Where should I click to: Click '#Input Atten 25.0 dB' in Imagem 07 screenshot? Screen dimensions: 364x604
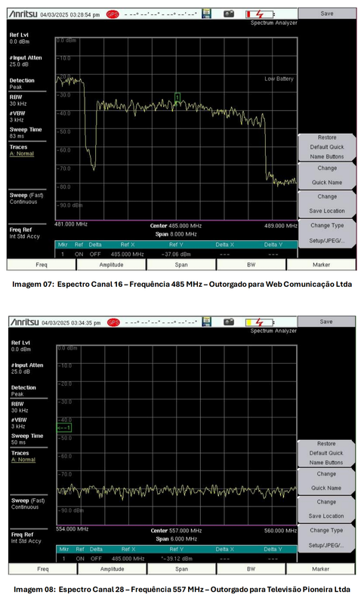coord(26,61)
